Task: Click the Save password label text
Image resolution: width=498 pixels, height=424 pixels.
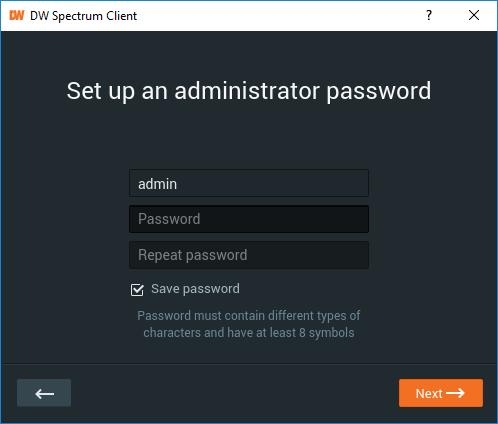Action: [195, 289]
